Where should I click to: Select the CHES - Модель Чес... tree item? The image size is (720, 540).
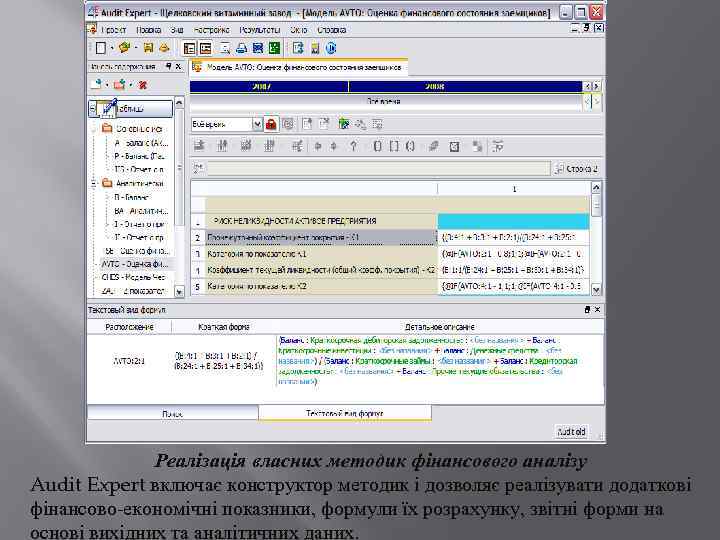click(x=133, y=277)
